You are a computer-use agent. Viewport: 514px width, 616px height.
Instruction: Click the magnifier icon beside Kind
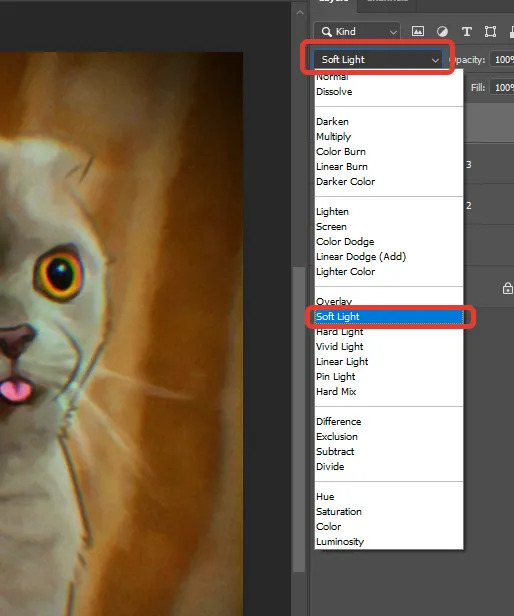[x=326, y=31]
